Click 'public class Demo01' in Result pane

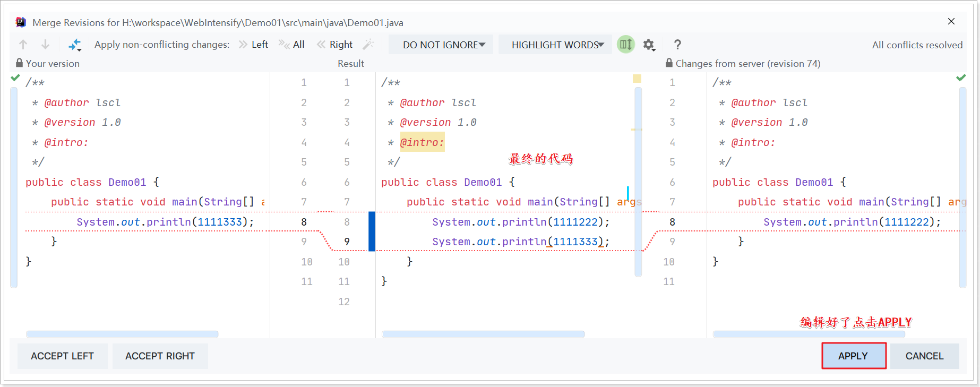pos(441,182)
